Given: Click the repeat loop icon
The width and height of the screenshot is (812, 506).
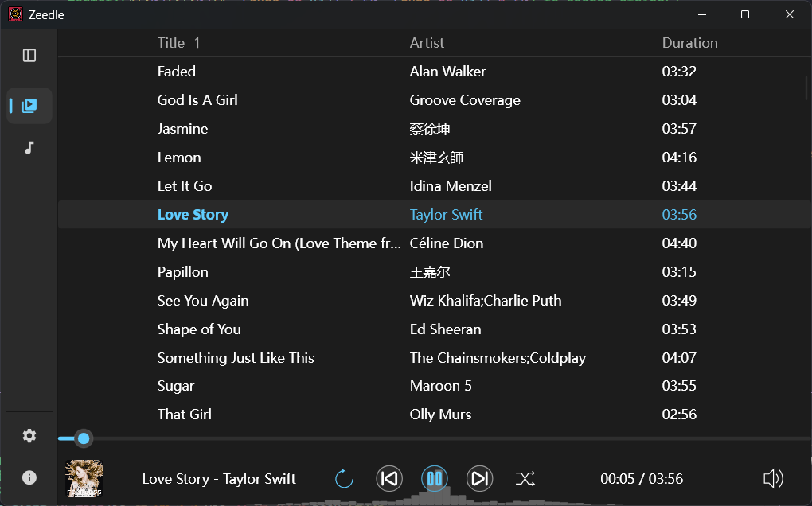Looking at the screenshot, I should (x=344, y=479).
